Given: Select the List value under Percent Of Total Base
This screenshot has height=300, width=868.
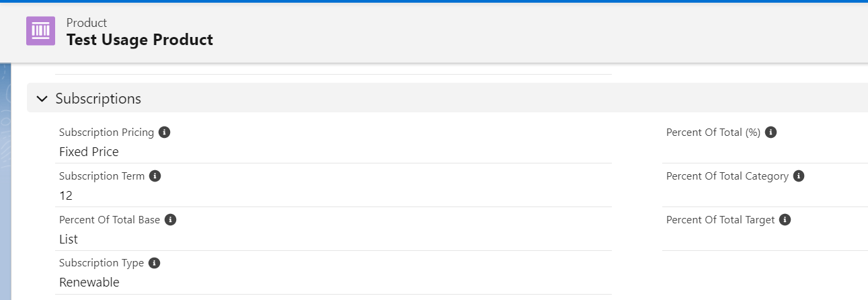Looking at the screenshot, I should coord(69,239).
